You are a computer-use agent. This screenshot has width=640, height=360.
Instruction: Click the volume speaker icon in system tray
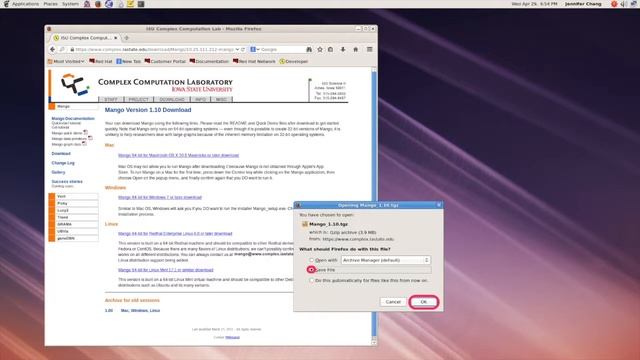624,4
